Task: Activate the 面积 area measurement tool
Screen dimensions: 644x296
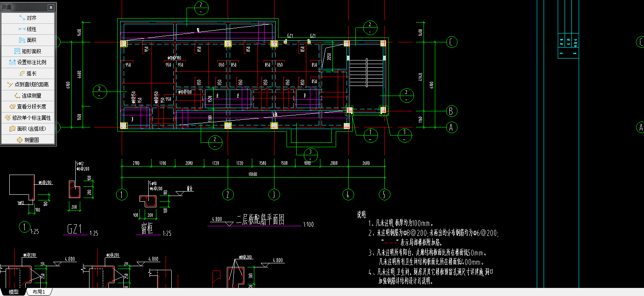Action: click(x=28, y=40)
